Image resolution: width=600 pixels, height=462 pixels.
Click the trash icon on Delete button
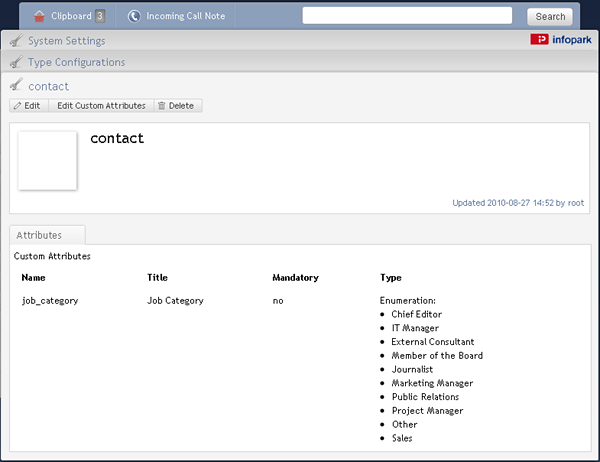click(x=162, y=106)
